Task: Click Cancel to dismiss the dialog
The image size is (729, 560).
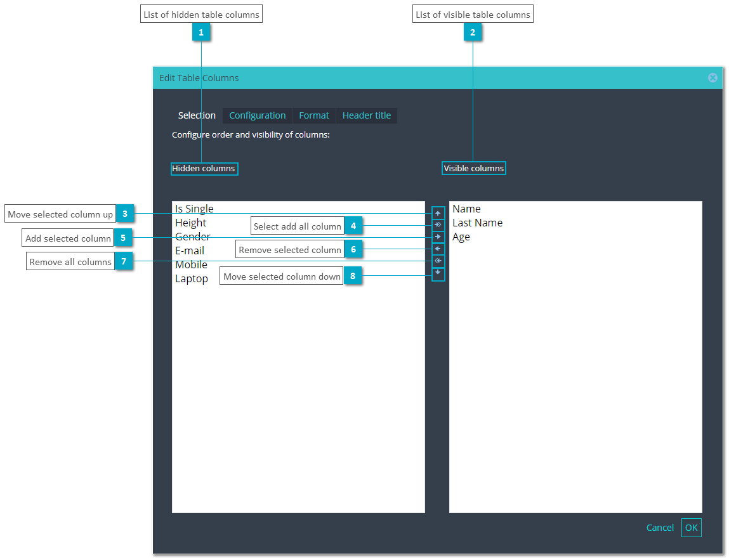Action: pyautogui.click(x=660, y=527)
